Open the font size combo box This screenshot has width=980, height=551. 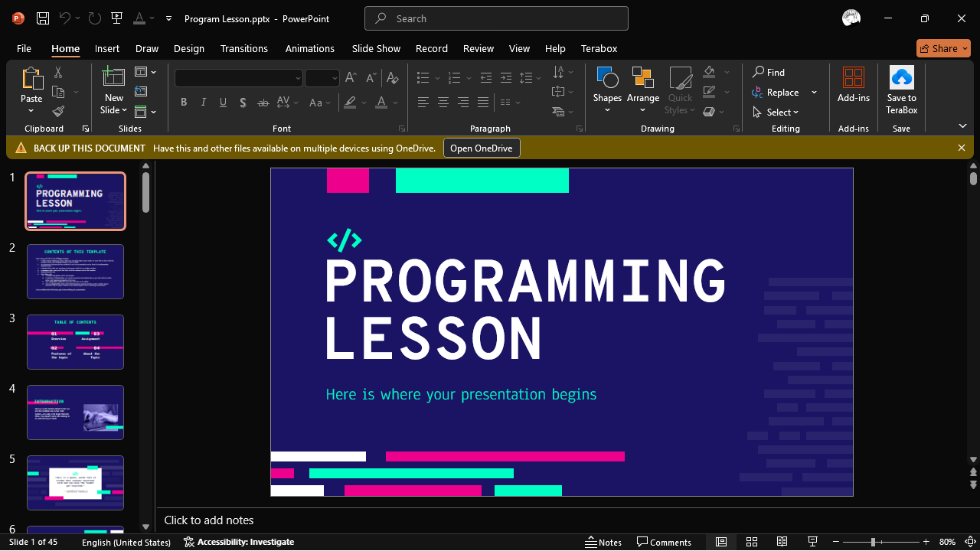point(322,77)
